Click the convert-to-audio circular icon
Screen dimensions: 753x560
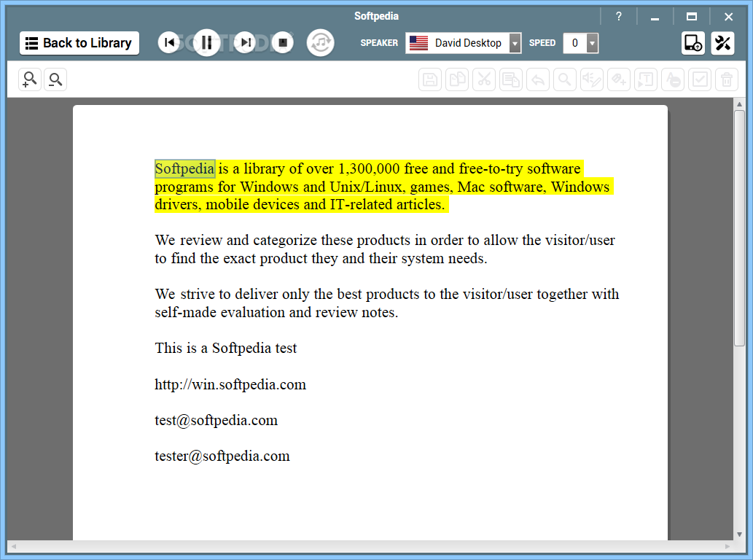tap(320, 43)
